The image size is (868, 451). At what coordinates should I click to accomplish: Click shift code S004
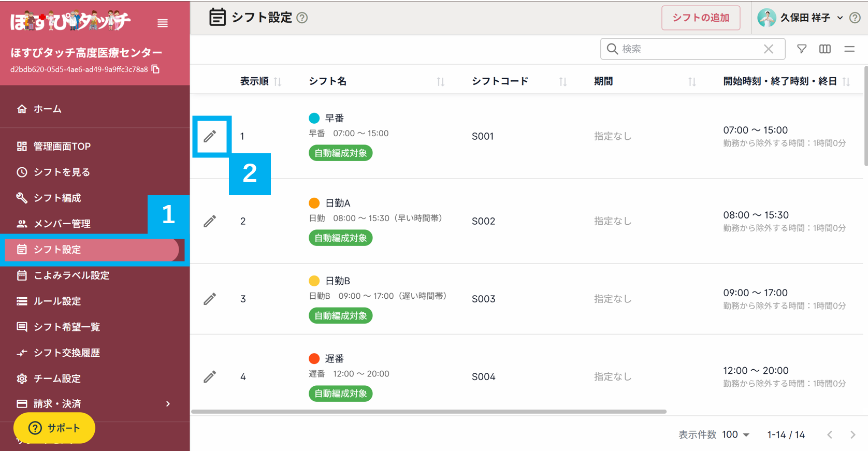[x=484, y=376]
